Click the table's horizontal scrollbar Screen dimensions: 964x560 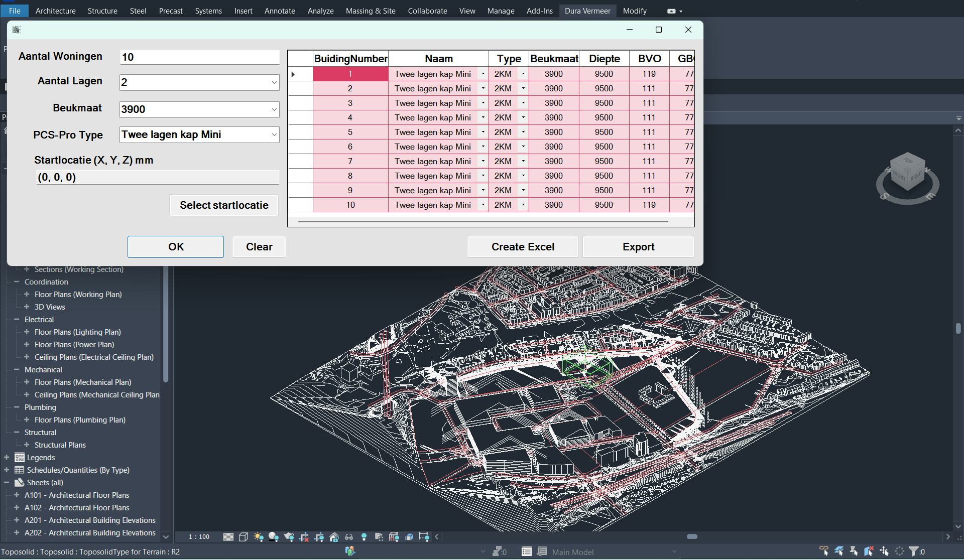pyautogui.click(x=483, y=221)
